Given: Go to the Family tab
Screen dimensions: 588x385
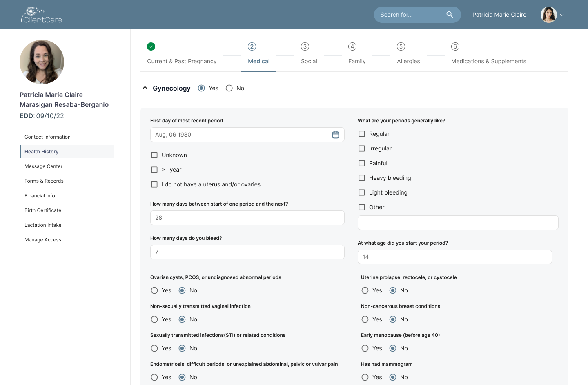Looking at the screenshot, I should pos(356,61).
